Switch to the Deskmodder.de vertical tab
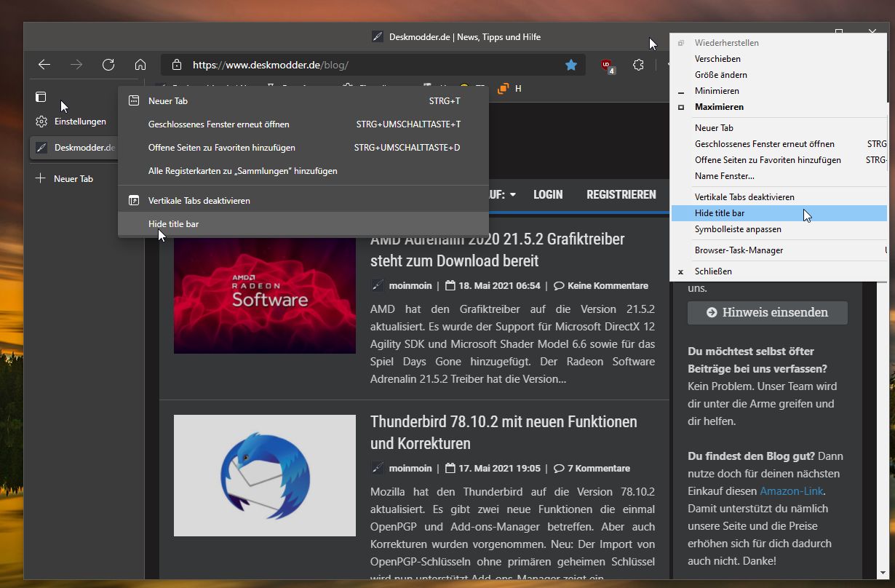Viewport: 895px width, 588px height. (x=73, y=148)
